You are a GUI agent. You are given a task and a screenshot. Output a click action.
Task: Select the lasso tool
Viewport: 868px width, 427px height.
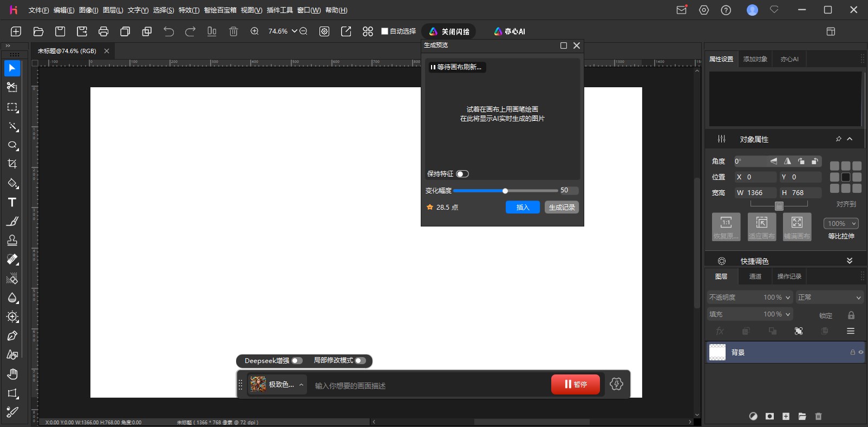pyautogui.click(x=12, y=145)
